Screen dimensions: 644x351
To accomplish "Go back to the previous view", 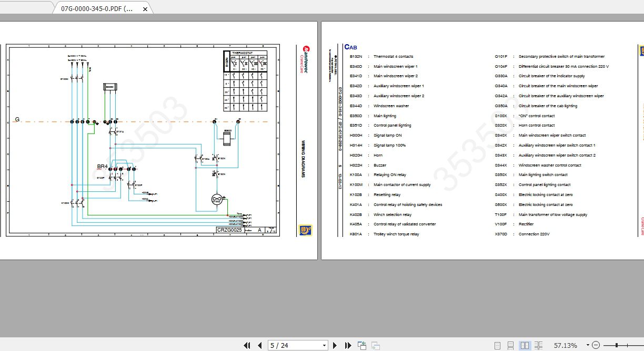I will [x=361, y=345].
